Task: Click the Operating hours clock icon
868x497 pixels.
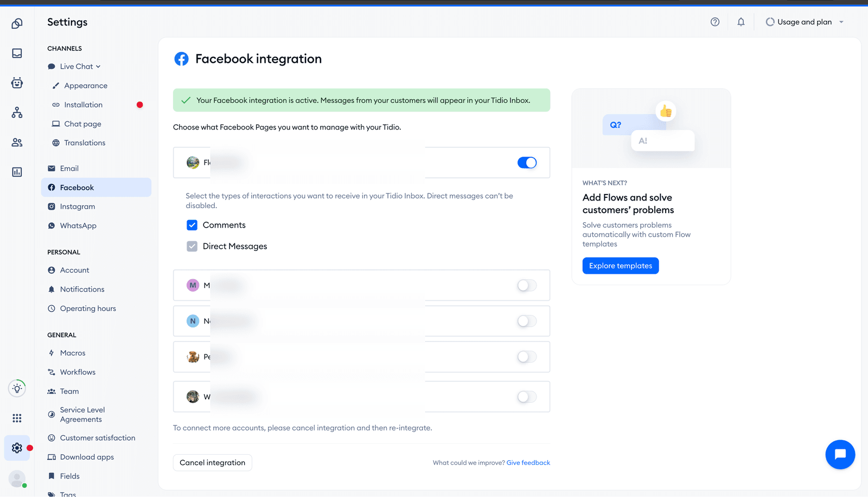Action: tap(52, 309)
